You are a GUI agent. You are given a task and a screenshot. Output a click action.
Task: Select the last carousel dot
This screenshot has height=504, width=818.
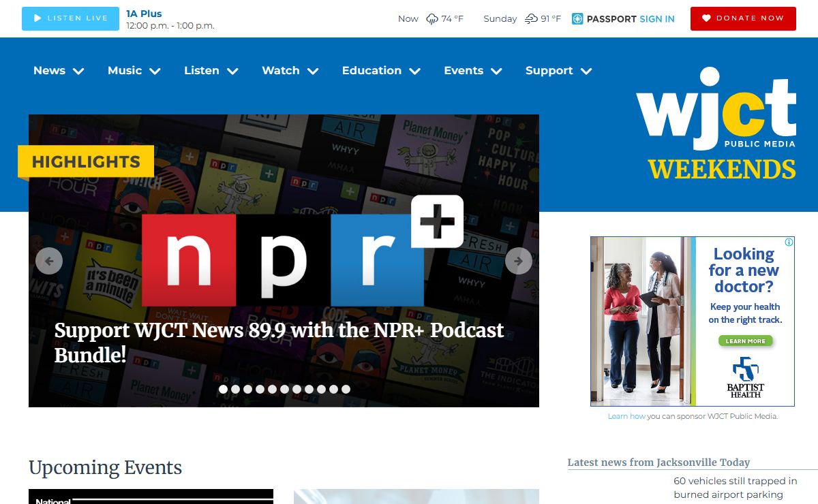coord(346,390)
